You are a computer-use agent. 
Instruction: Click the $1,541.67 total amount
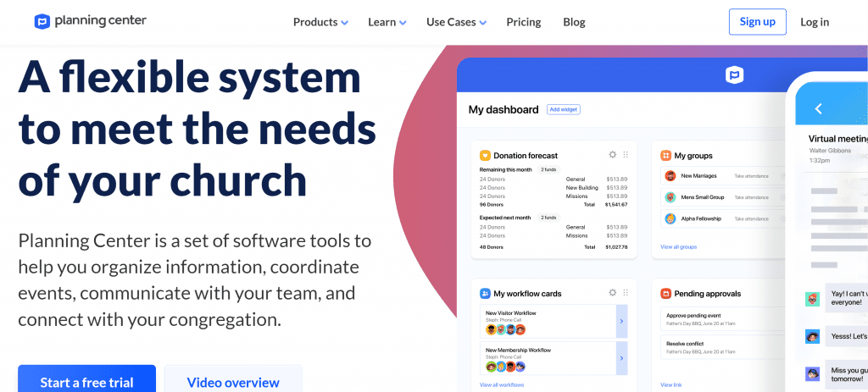click(616, 205)
